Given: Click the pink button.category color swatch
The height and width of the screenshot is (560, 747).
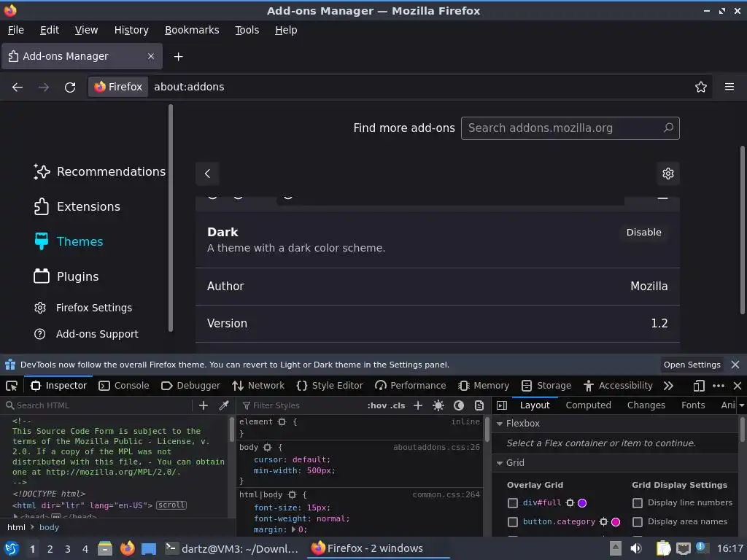Looking at the screenshot, I should coord(616,522).
